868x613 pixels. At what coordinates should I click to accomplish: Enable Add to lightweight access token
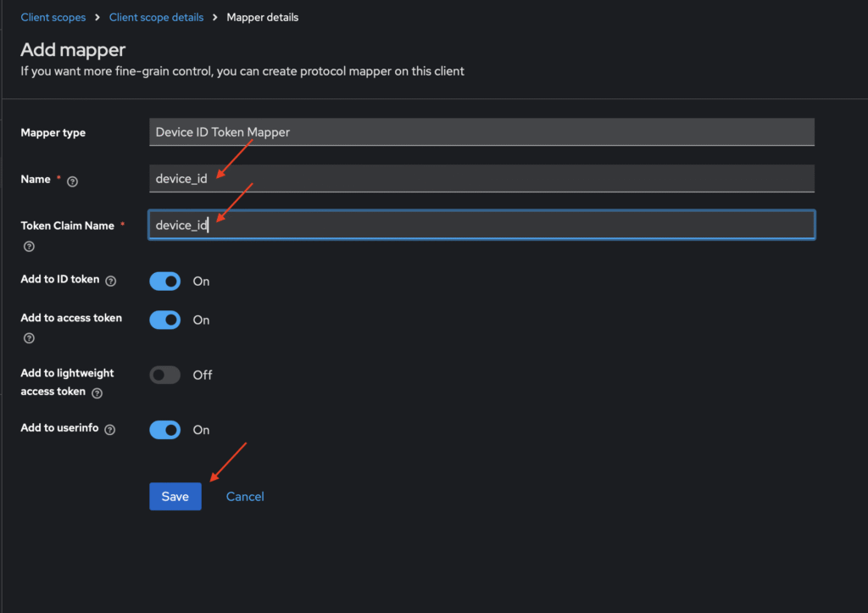[x=164, y=375]
